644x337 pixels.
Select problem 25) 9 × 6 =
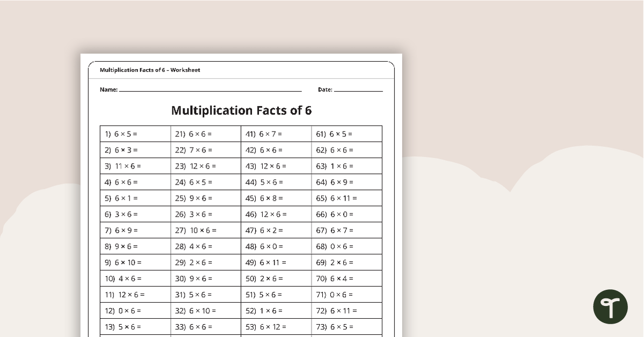(x=193, y=198)
